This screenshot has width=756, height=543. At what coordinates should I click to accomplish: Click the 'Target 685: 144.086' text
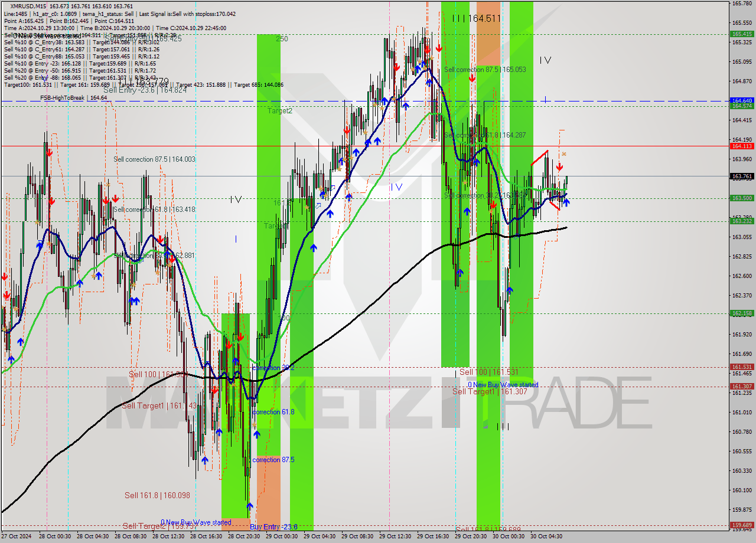click(259, 84)
